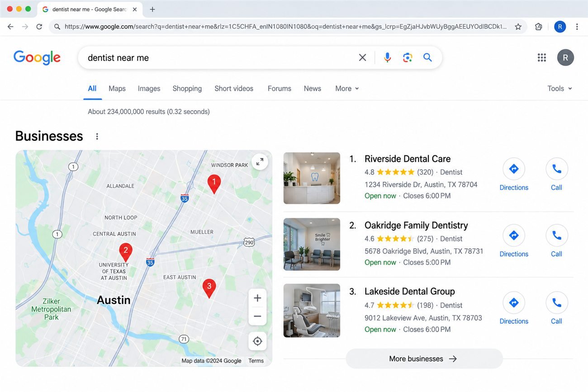Get directions to Riverside Dental Care
The image size is (588, 392).
point(514,175)
